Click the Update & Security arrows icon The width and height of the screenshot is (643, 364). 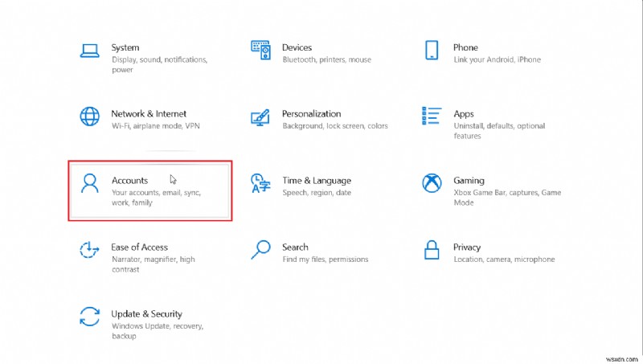pos(89,317)
